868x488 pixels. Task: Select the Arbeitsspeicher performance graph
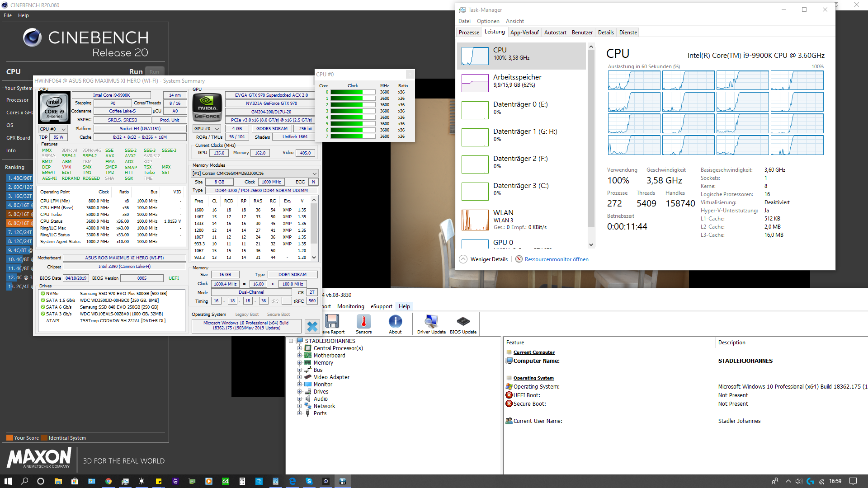[475, 83]
